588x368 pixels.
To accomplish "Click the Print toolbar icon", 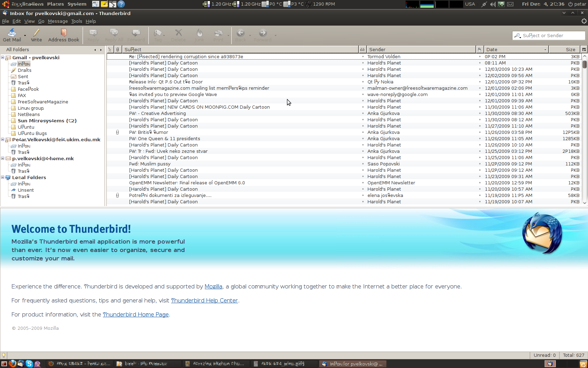I will pyautogui.click(x=218, y=35).
